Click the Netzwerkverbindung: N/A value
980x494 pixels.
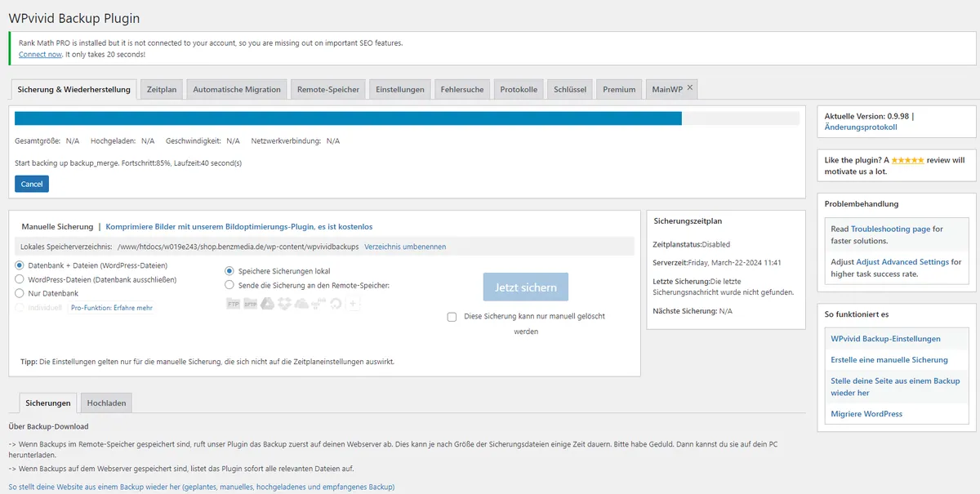(333, 141)
